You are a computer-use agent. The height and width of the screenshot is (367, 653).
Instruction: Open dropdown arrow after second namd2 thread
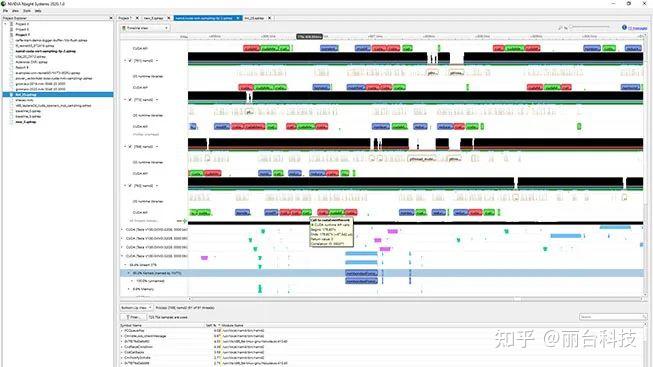(x=157, y=100)
